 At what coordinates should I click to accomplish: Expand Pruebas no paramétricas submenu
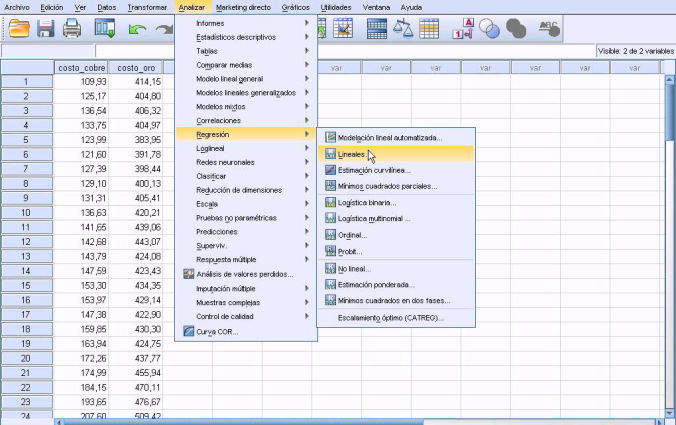coord(246,218)
